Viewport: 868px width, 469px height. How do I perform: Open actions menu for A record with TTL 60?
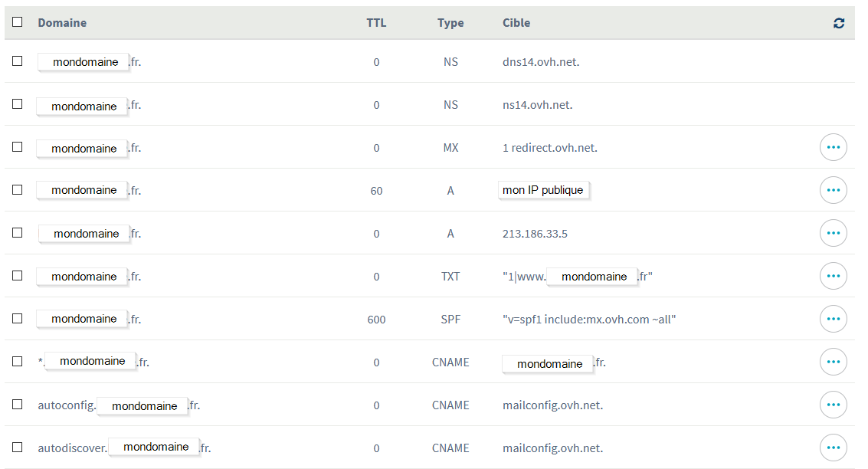833,190
